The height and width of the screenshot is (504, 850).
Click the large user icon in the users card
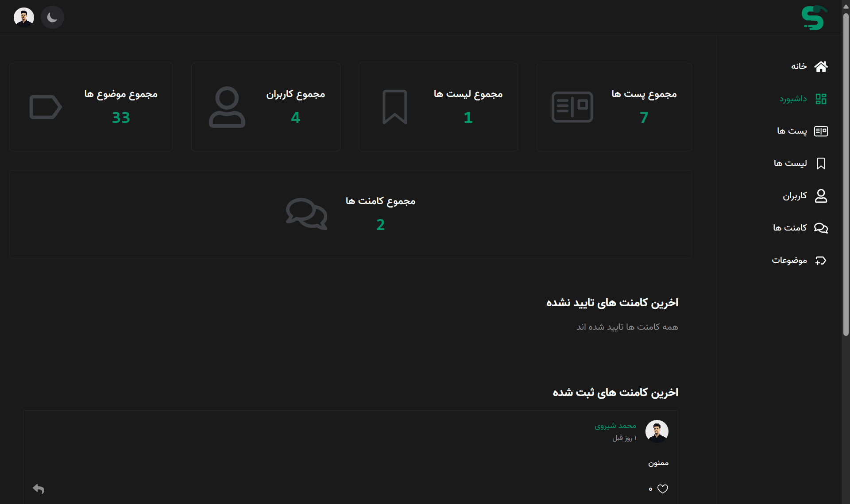pos(227,107)
